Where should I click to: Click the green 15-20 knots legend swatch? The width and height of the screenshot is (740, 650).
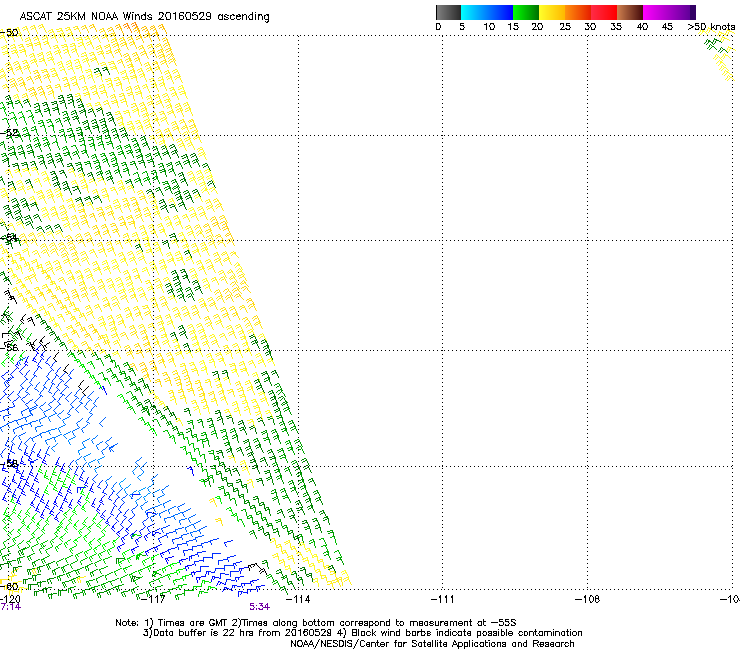(525, 12)
